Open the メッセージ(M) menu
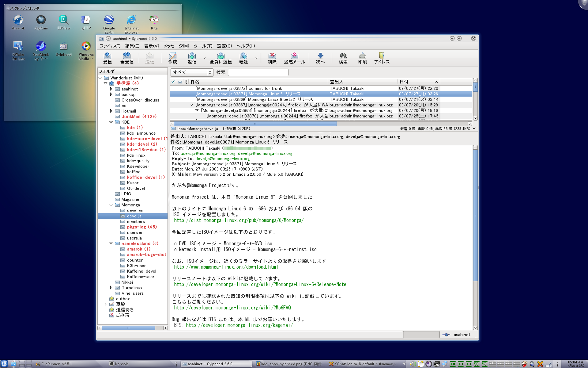This screenshot has width=588, height=368. coord(176,46)
